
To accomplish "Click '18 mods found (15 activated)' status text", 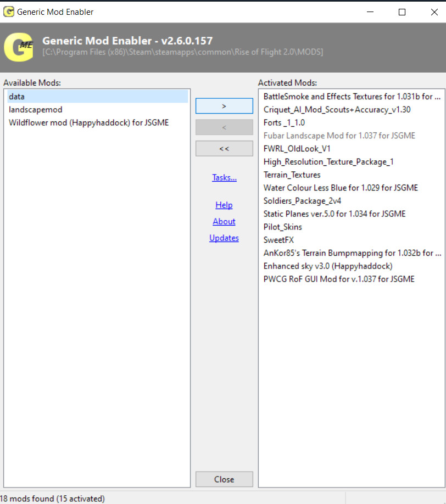I will [x=52, y=499].
